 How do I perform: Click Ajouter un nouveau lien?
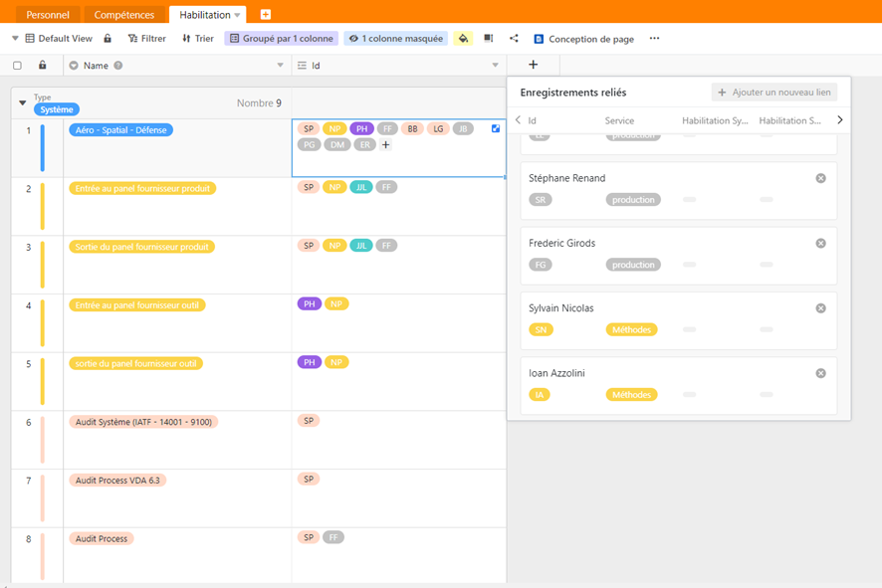click(x=776, y=92)
